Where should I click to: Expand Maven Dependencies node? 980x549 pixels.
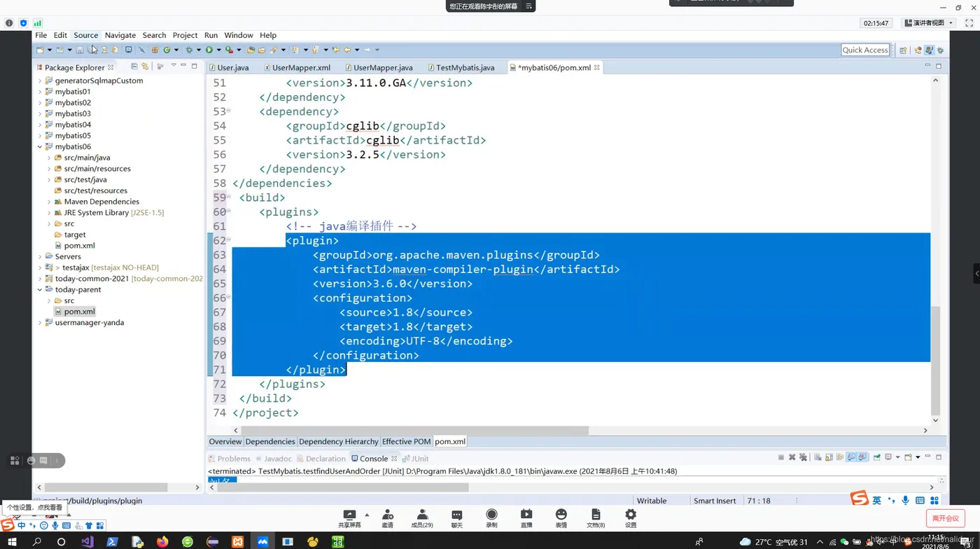click(x=49, y=202)
